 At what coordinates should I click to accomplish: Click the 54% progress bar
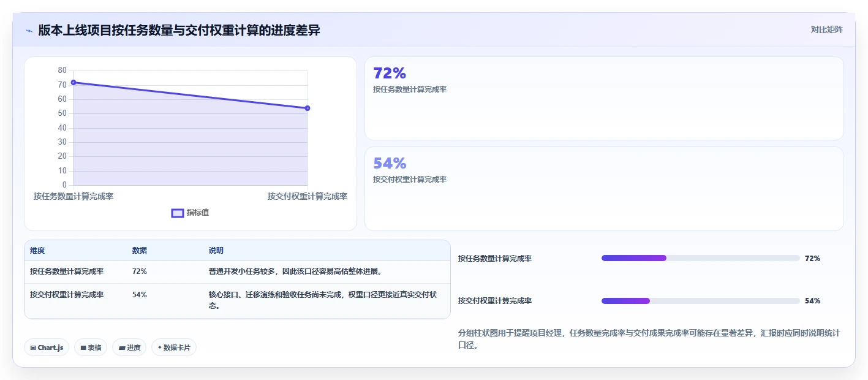[x=701, y=301]
